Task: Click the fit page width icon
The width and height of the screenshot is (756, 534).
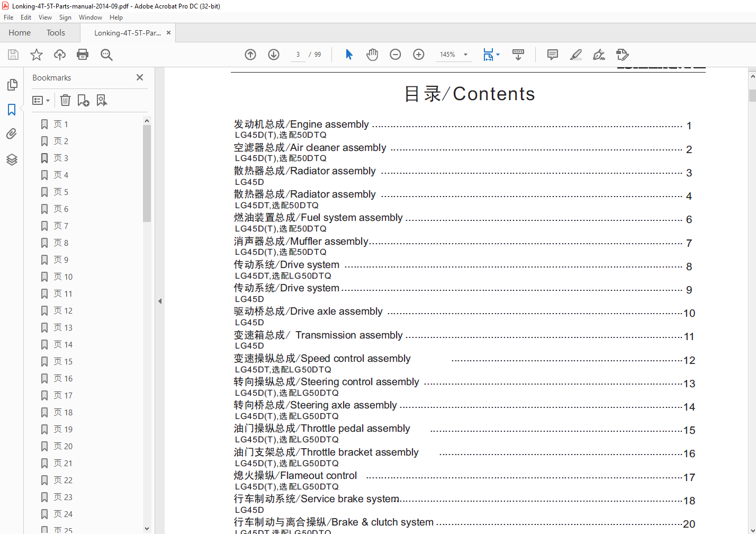Action: (x=488, y=55)
